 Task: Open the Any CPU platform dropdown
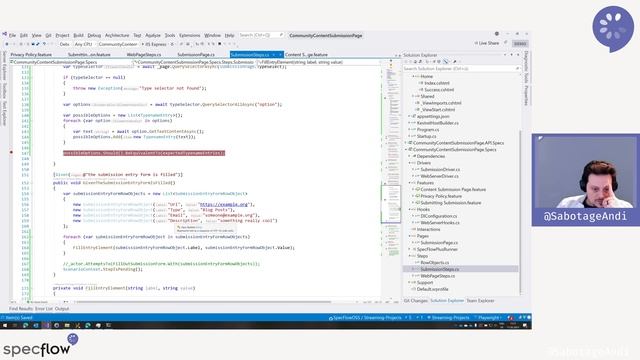tap(84, 44)
